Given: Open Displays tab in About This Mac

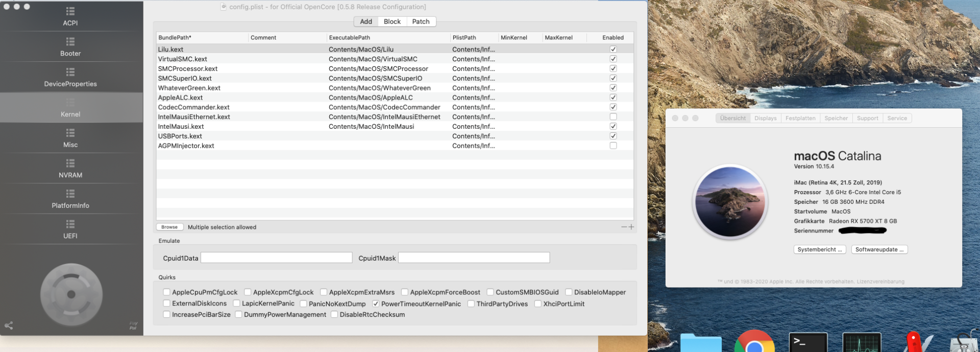Looking at the screenshot, I should click(765, 118).
